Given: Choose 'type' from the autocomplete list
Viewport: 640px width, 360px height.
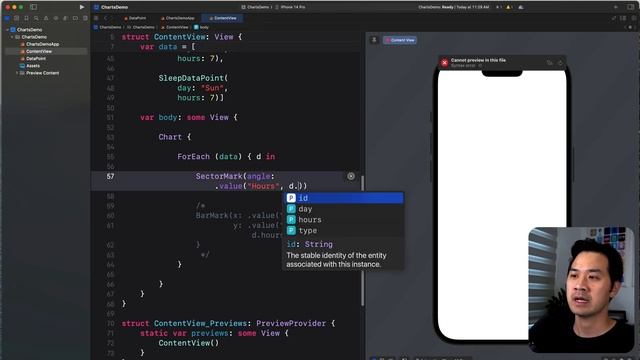Looking at the screenshot, I should [344, 231].
